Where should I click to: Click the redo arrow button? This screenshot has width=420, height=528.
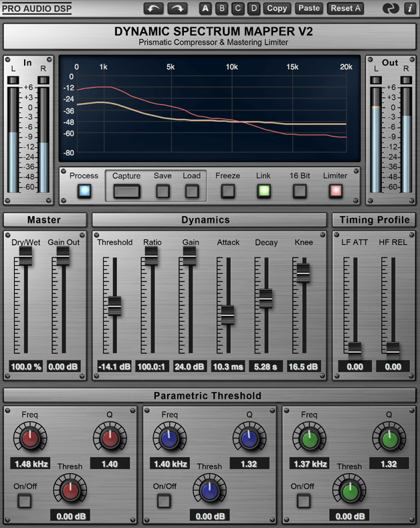(x=178, y=9)
